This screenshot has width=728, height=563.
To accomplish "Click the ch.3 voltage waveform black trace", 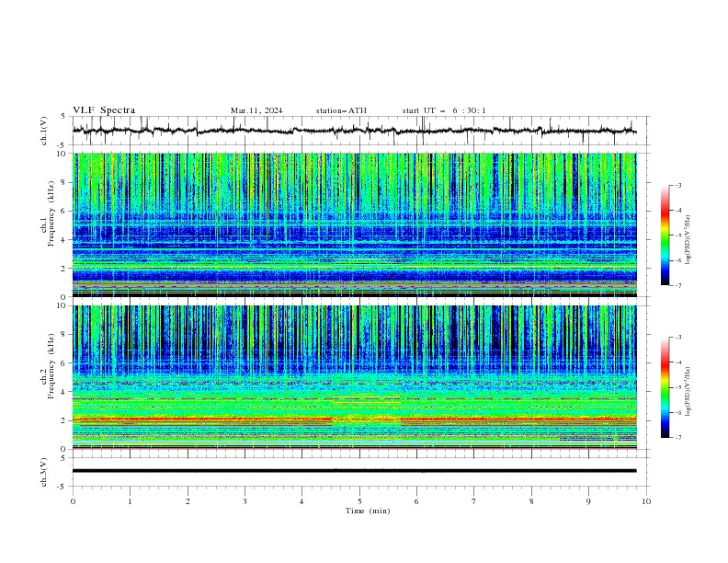I will tap(354, 471).
